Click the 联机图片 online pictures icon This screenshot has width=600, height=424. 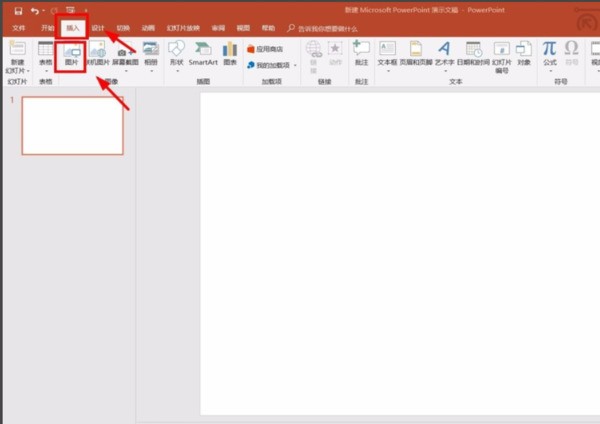click(97, 54)
